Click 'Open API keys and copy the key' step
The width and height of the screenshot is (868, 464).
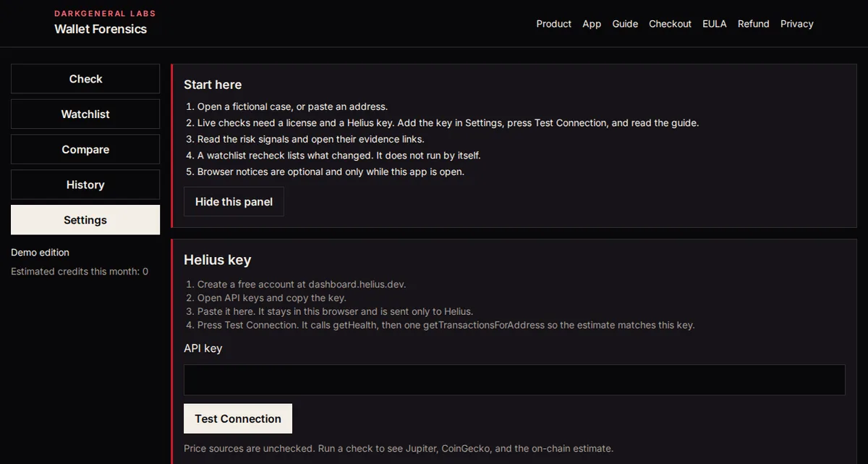coord(272,298)
